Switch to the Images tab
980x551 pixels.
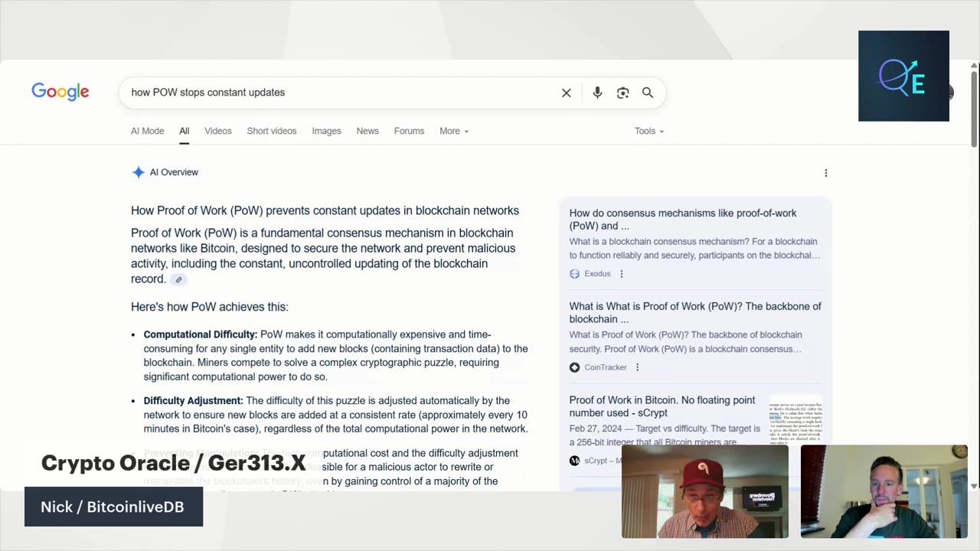tap(326, 131)
